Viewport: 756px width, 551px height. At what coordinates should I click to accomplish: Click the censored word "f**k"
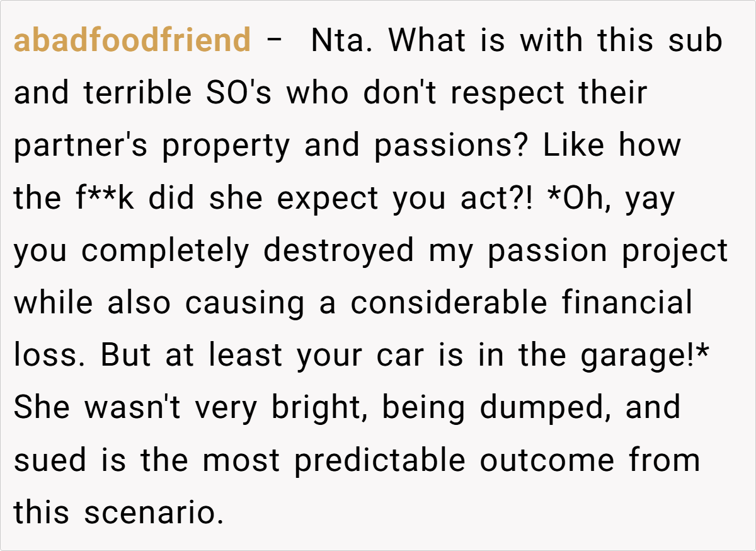coord(103,199)
